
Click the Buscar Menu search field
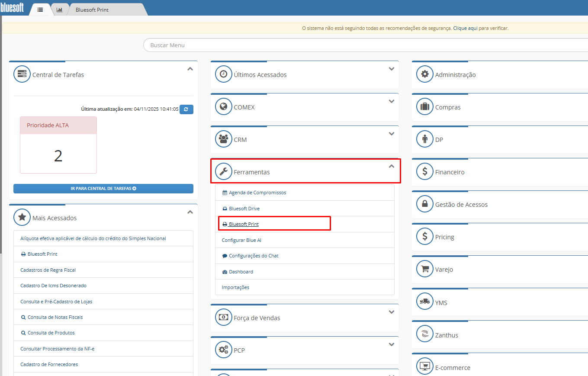[363, 45]
